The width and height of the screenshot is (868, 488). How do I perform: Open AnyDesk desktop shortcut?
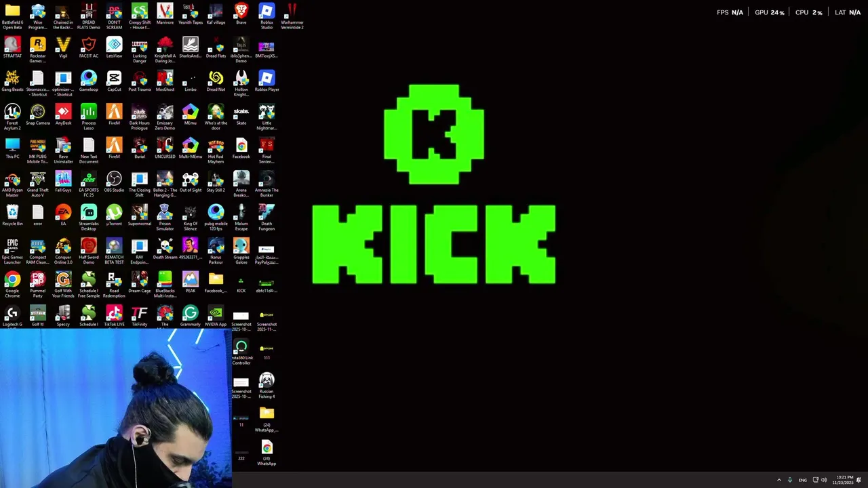(x=63, y=115)
